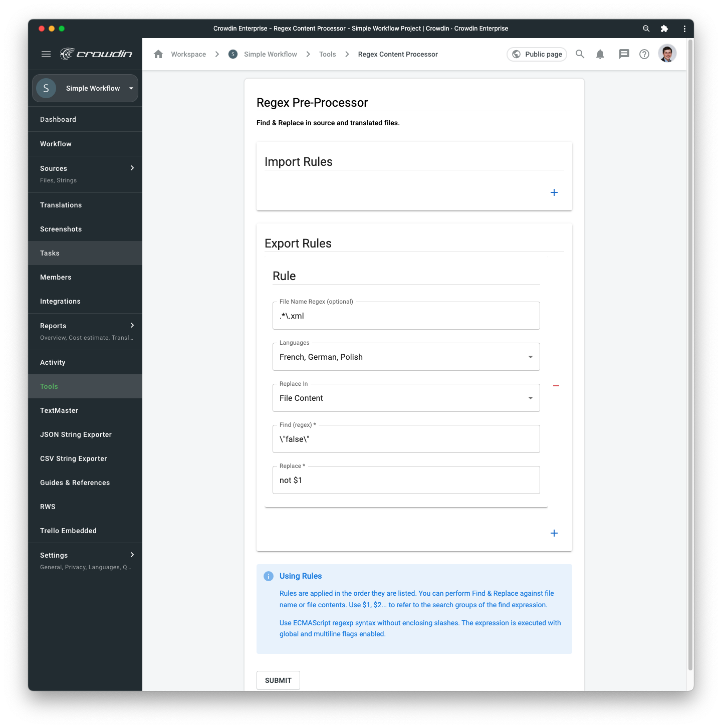722x728 pixels.
Task: Expand the Settings submenu chevron
Action: (132, 555)
